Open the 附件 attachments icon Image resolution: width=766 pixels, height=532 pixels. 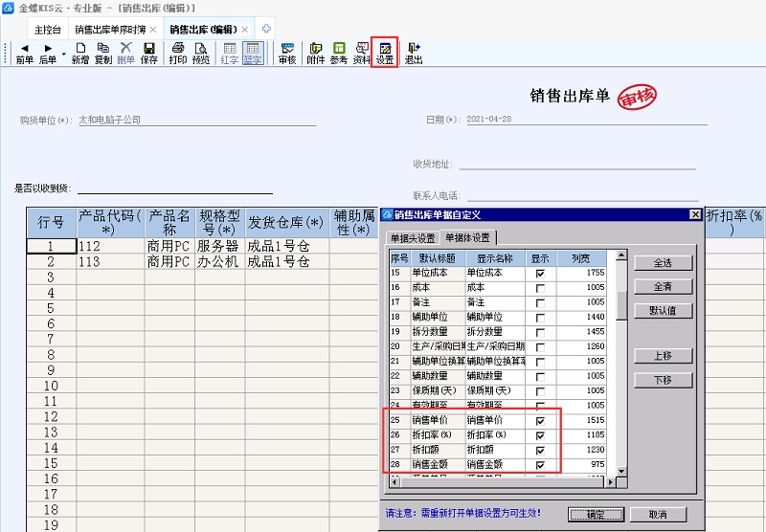tap(315, 53)
